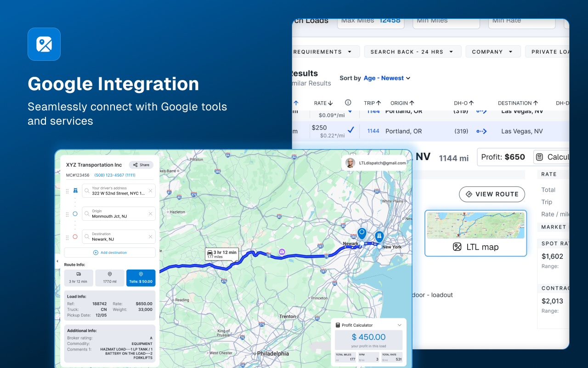Click Portland, OR in the $250 row

point(403,131)
